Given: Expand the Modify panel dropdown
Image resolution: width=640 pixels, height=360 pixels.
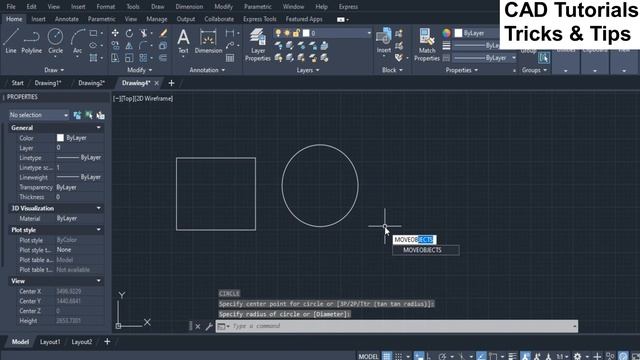Looking at the screenshot, I should click(x=140, y=70).
